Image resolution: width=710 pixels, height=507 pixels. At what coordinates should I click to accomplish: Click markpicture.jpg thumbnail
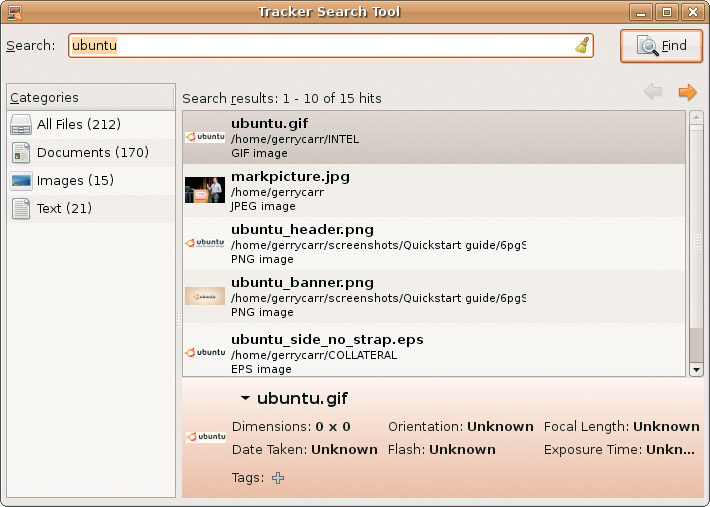pyautogui.click(x=205, y=190)
